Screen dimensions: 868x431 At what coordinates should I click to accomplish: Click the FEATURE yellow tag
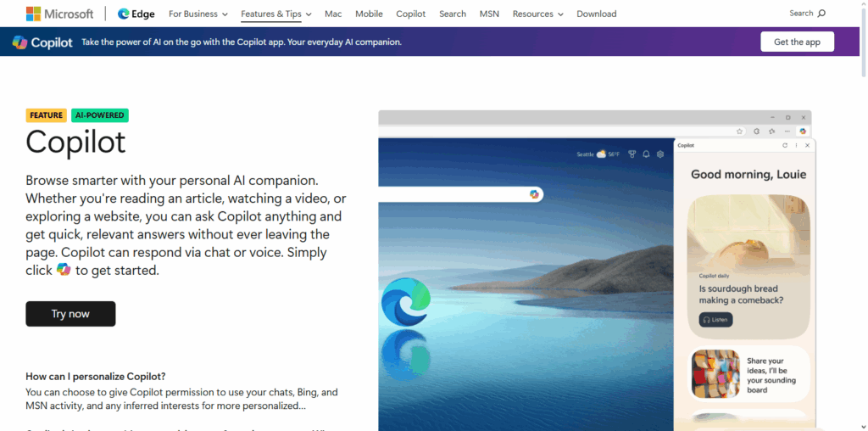[46, 115]
